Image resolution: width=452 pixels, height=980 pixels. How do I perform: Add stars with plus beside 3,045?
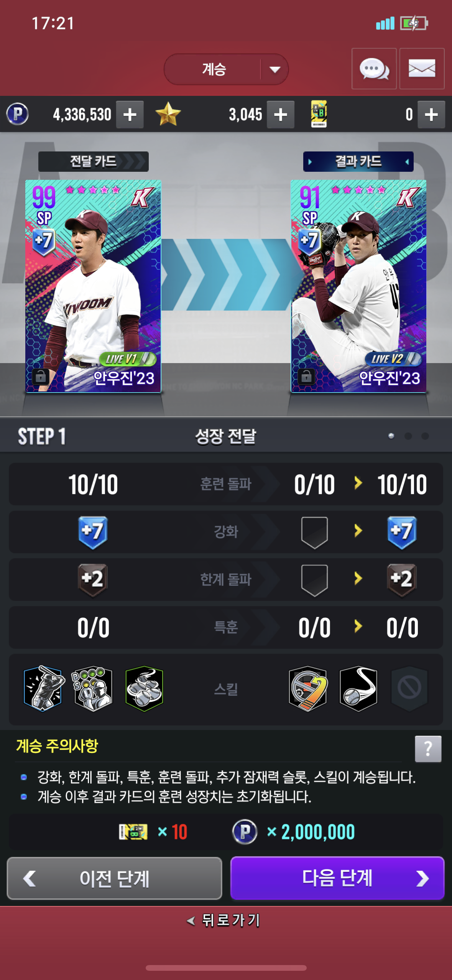pos(280,115)
